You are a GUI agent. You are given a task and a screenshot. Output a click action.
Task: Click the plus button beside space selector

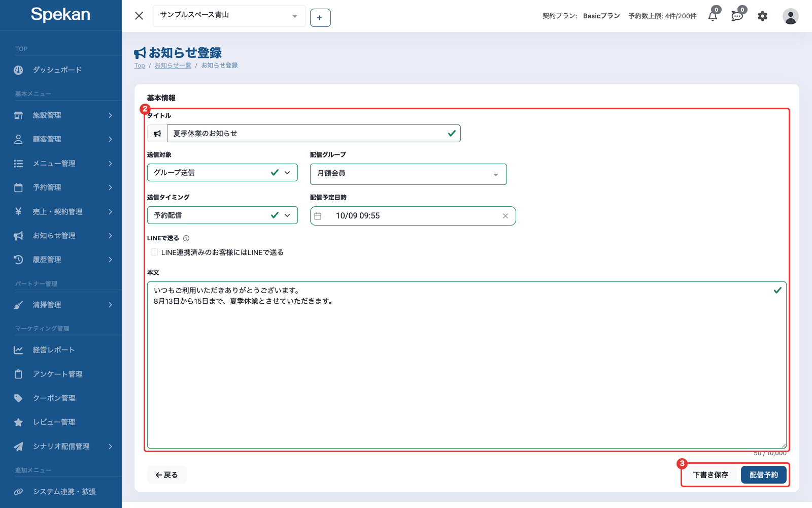pyautogui.click(x=320, y=18)
